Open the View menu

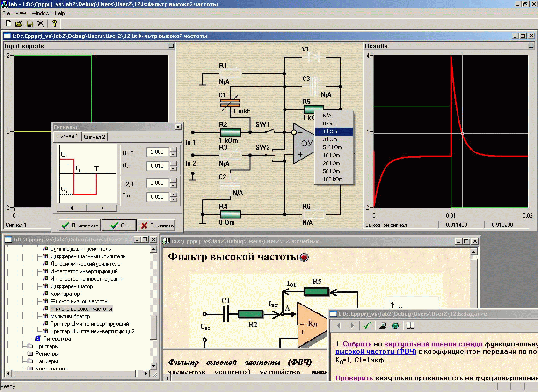(21, 13)
